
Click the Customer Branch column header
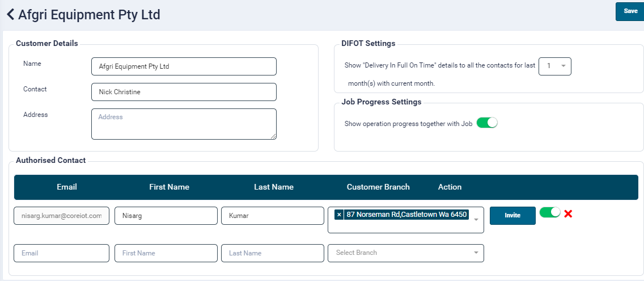[x=378, y=187]
